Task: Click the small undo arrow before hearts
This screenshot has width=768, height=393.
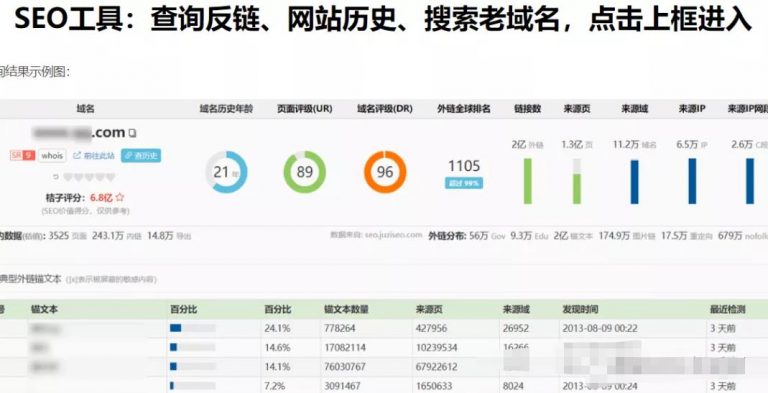Action: point(55,177)
